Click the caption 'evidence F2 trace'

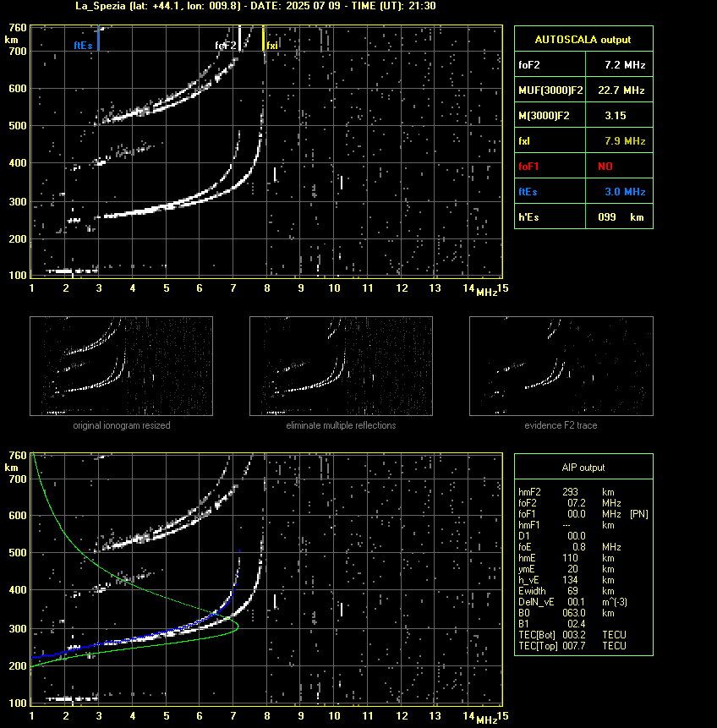point(561,425)
